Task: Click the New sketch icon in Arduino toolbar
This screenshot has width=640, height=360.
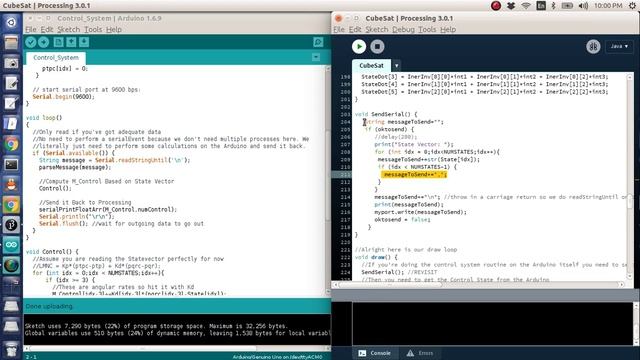Action: (58, 42)
